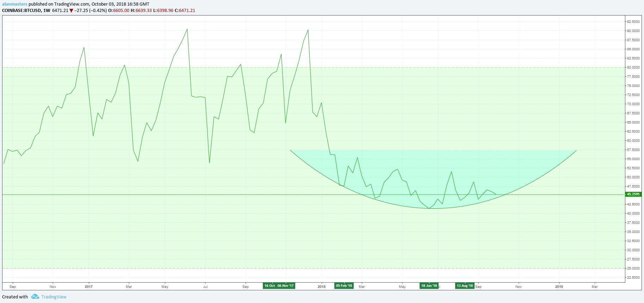This screenshot has height=303, width=644.
Task: Click the 57.5000 price axis label
Action: click(633, 150)
